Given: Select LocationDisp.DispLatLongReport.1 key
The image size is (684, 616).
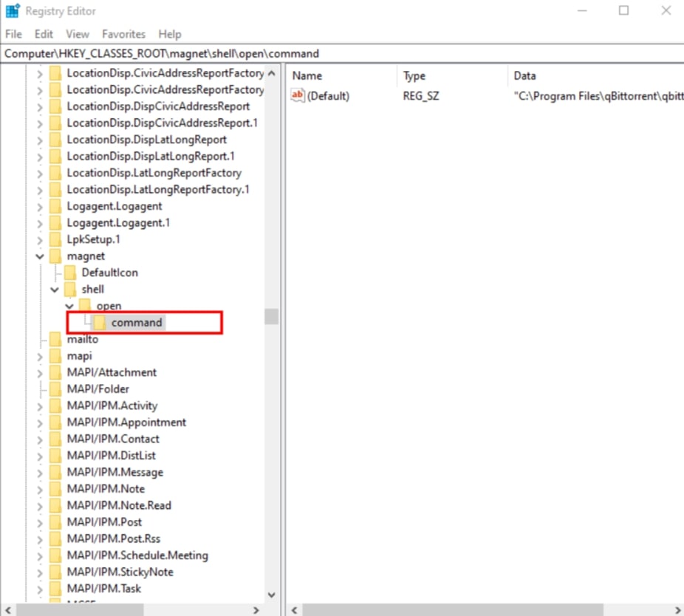Looking at the screenshot, I should coord(151,156).
